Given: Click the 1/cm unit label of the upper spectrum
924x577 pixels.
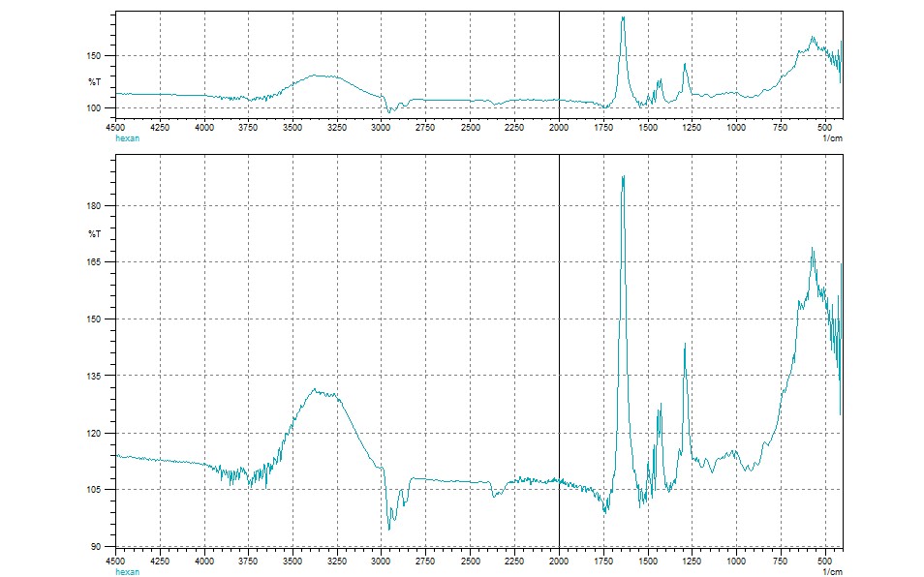Looking at the screenshot, I should tap(832, 138).
